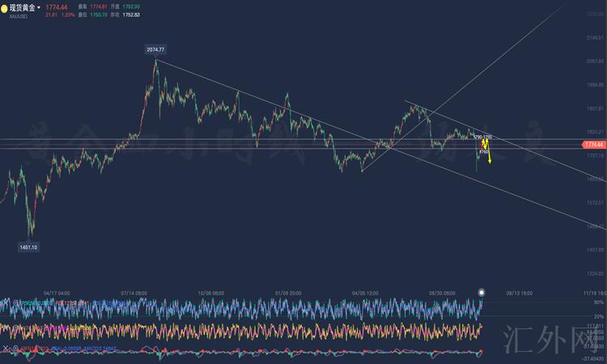Open RSI indicator settings gear
607x364 pixels.
coord(15,303)
